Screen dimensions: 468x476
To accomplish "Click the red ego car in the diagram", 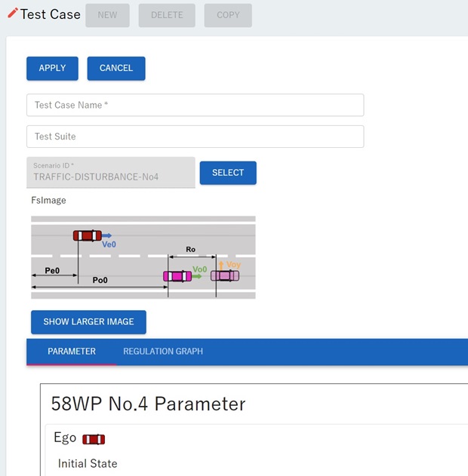I will tap(87, 235).
